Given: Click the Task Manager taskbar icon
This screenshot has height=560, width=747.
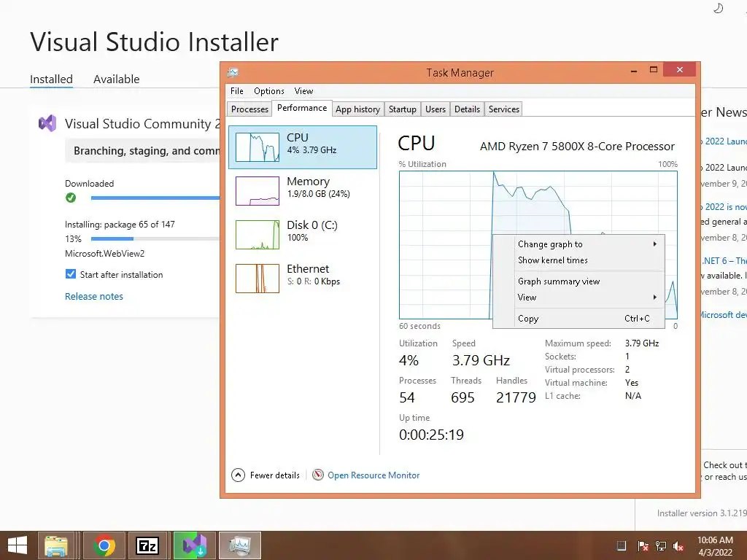Looking at the screenshot, I should pos(239,545).
